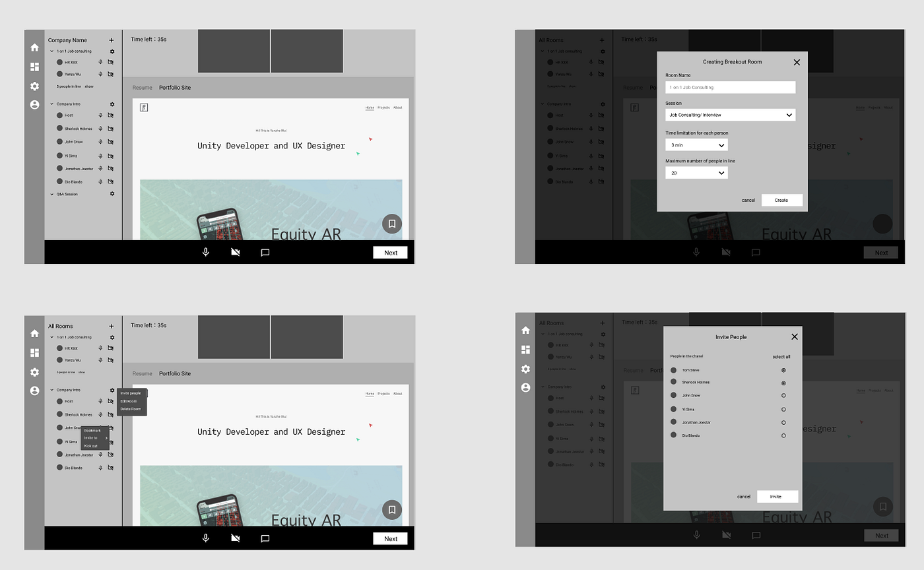The height and width of the screenshot is (570, 924).
Task: Click the Room Name input field
Action: click(731, 87)
